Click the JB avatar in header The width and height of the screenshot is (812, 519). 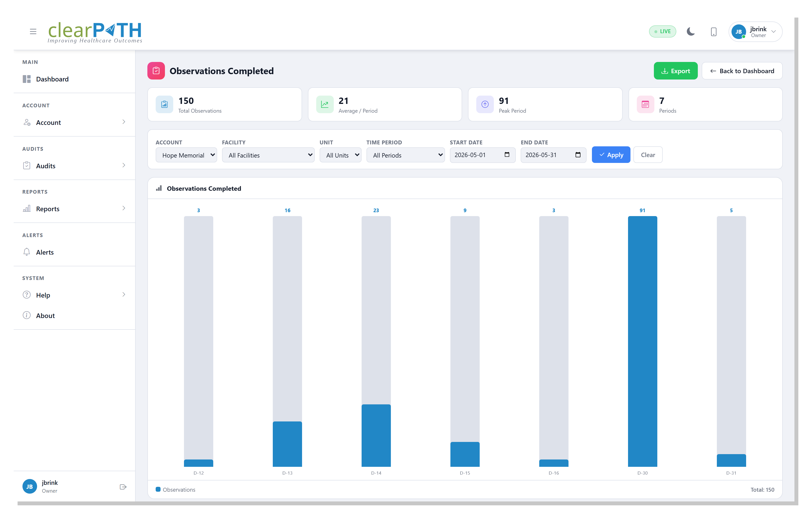[x=739, y=32]
